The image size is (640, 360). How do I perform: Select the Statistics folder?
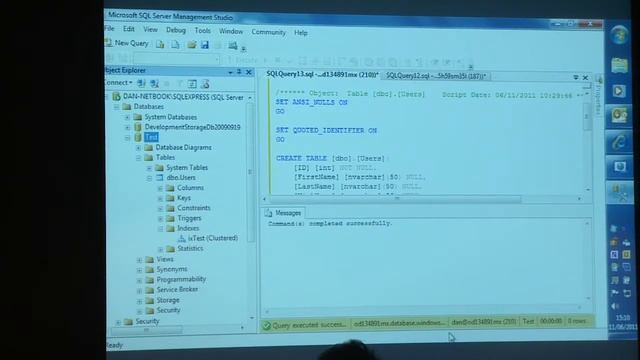[190, 248]
